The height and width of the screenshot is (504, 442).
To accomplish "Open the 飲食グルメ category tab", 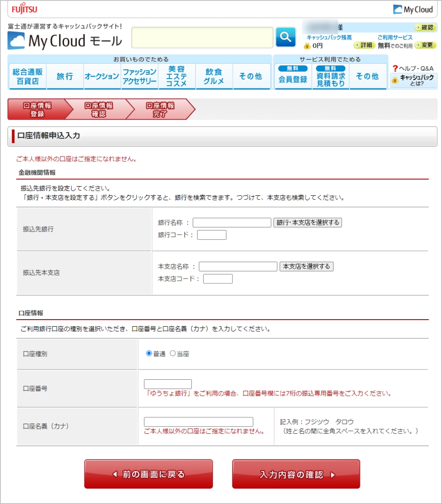I will coord(214,76).
